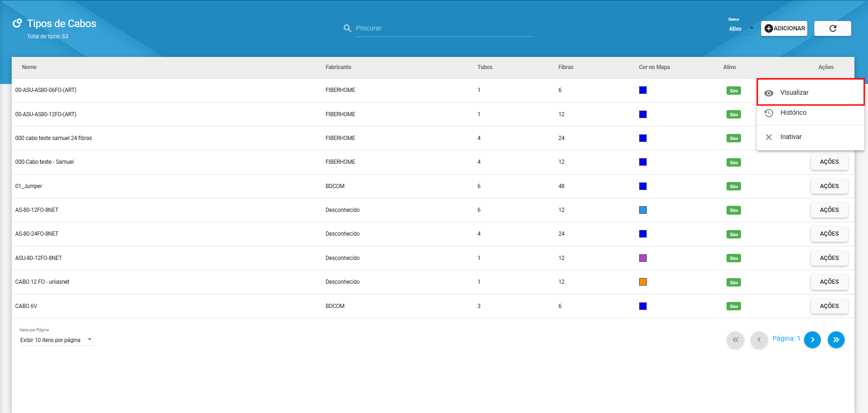The width and height of the screenshot is (868, 413).
Task: Open AÇÕES for AS-80-24FO-8NET
Action: click(829, 234)
